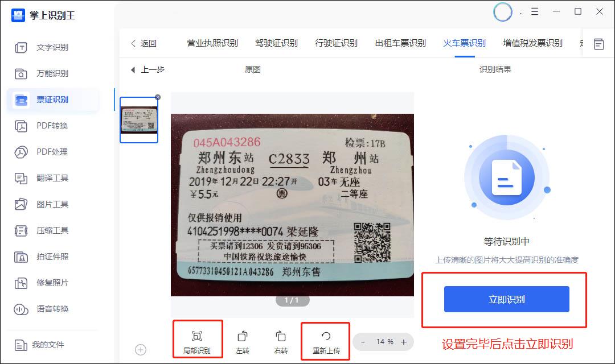Start recognition with the 立即识别 button

point(506,299)
